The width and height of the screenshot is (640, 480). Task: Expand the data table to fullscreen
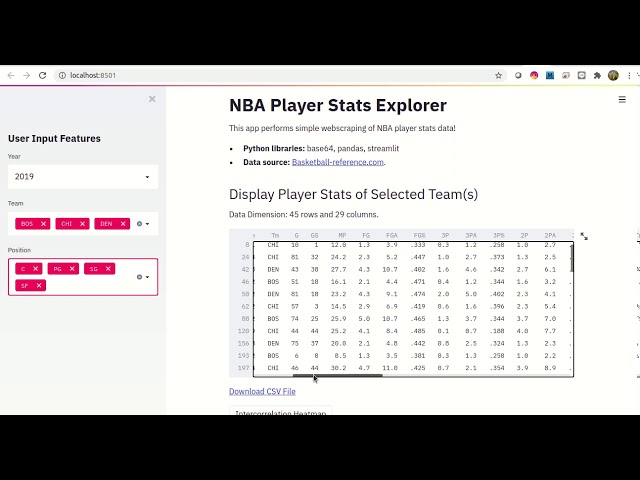click(584, 236)
